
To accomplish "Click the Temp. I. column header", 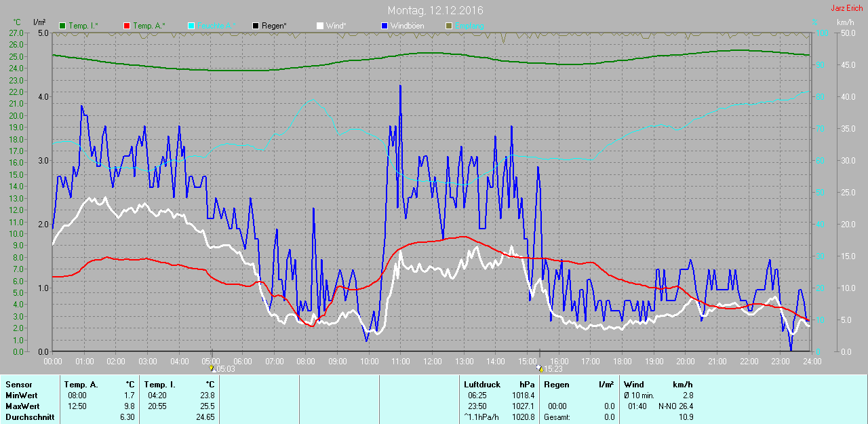I will click(160, 385).
